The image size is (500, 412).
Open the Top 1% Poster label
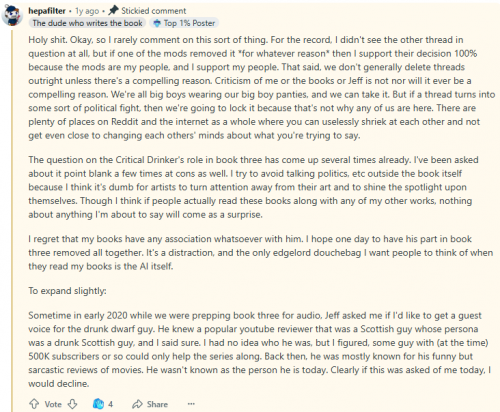click(x=189, y=23)
